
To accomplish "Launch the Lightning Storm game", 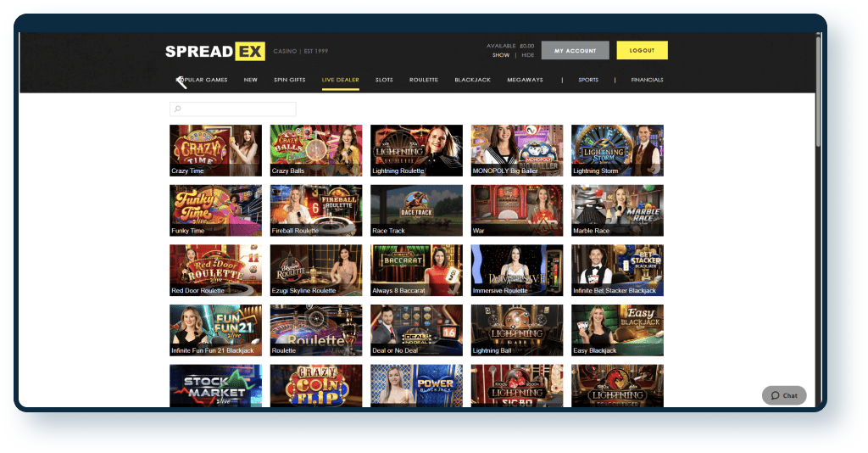I will 617,151.
